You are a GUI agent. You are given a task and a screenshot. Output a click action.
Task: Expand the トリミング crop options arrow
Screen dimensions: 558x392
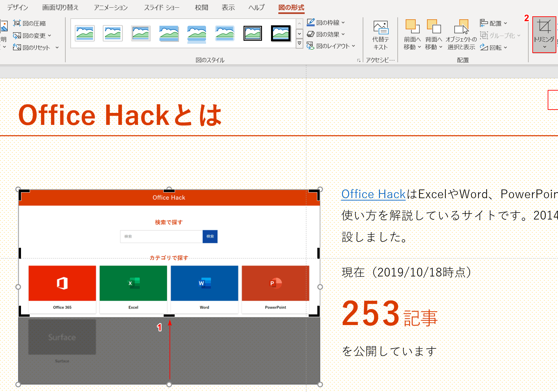pyautogui.click(x=544, y=47)
